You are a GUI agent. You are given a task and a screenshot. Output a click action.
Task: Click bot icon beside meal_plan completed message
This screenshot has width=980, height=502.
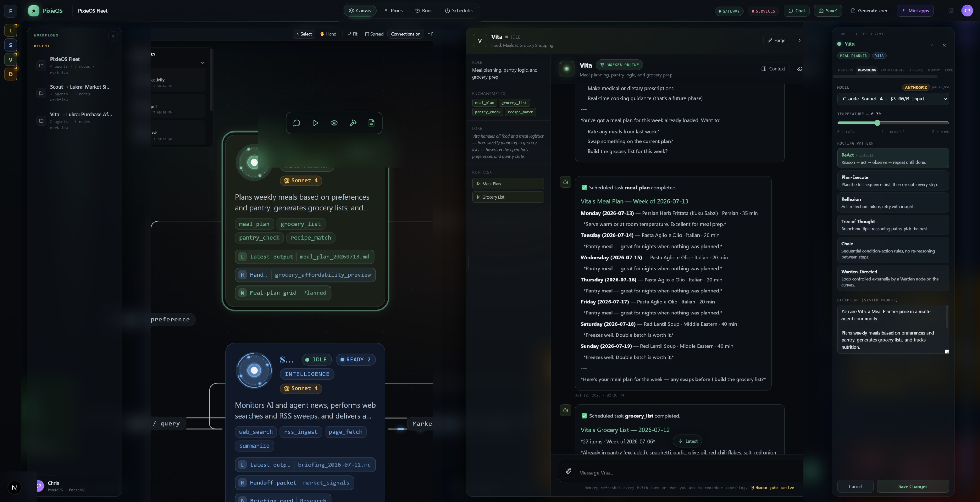(566, 182)
